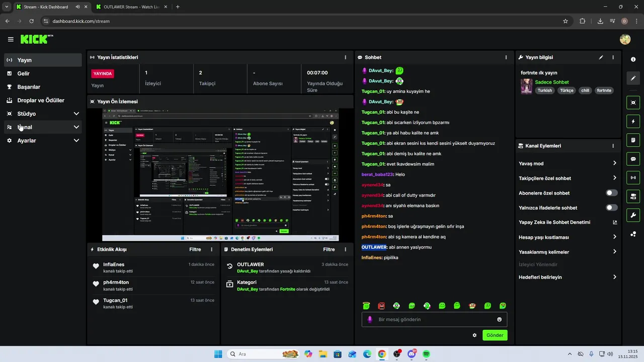Click the info icon in right sidebar

point(633,59)
